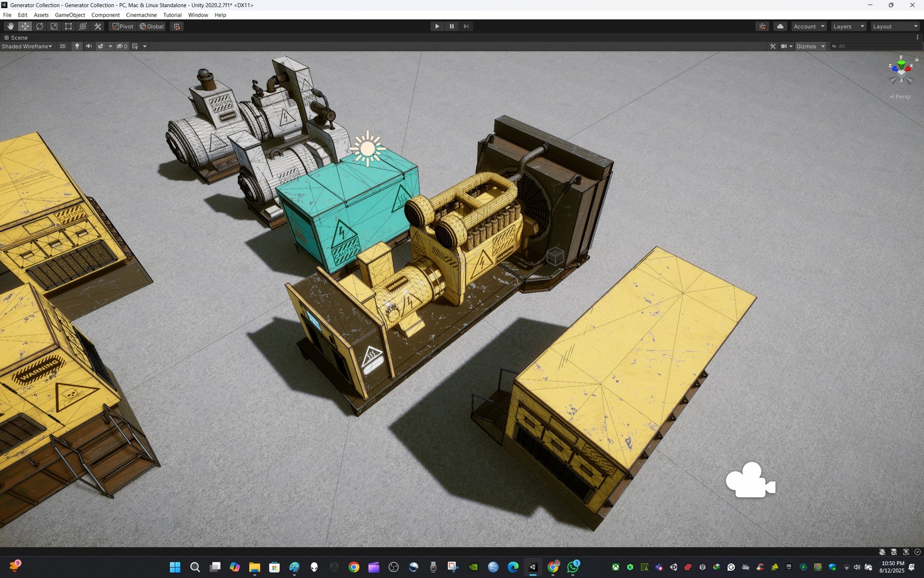Viewport: 924px width, 578px height.
Task: Select the Scale tool
Action: pyautogui.click(x=54, y=26)
